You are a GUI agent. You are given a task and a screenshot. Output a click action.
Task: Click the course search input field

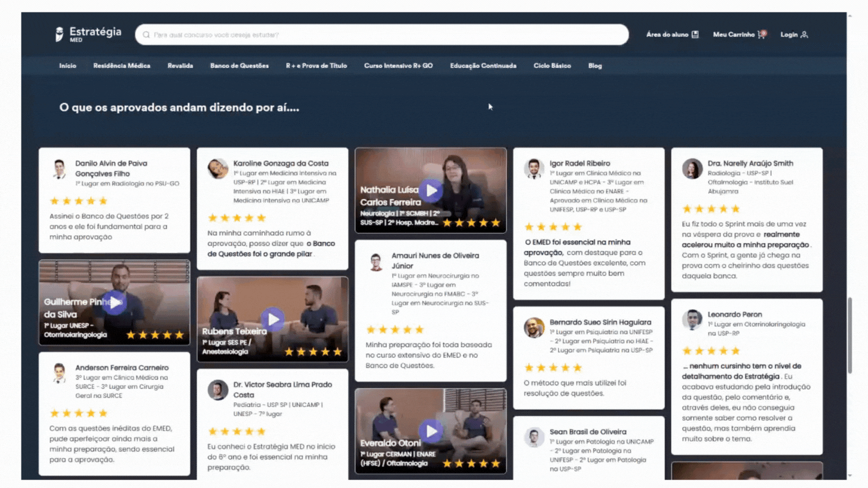(382, 34)
